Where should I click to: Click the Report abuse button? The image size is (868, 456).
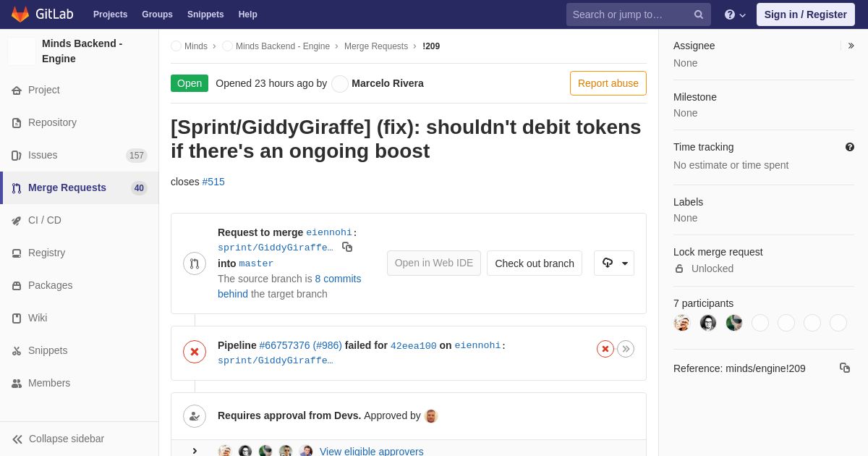click(608, 83)
